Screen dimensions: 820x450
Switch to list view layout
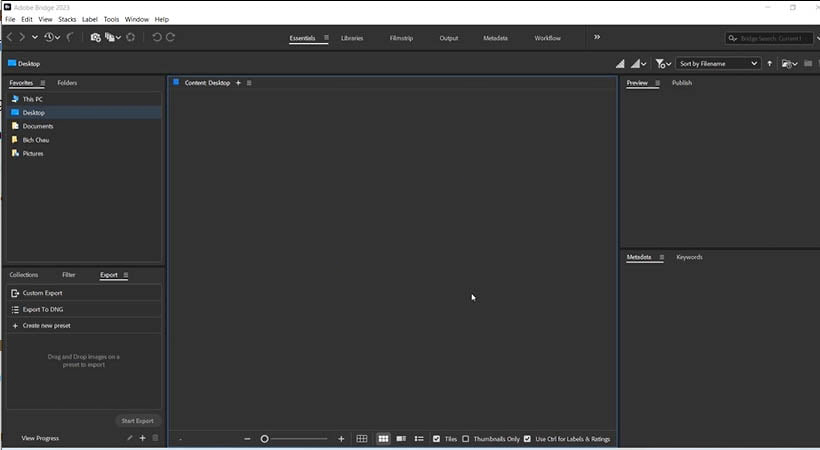coord(419,439)
